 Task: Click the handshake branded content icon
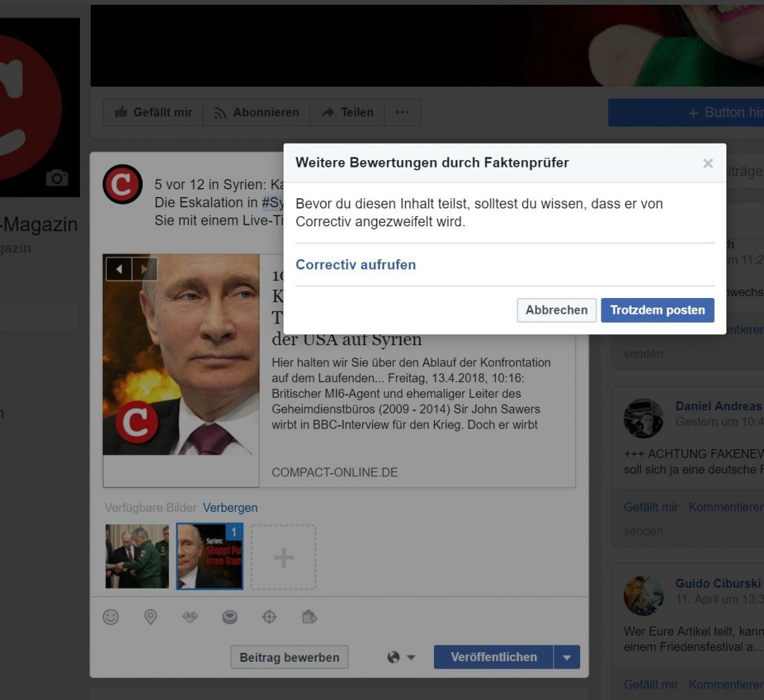coord(190,617)
